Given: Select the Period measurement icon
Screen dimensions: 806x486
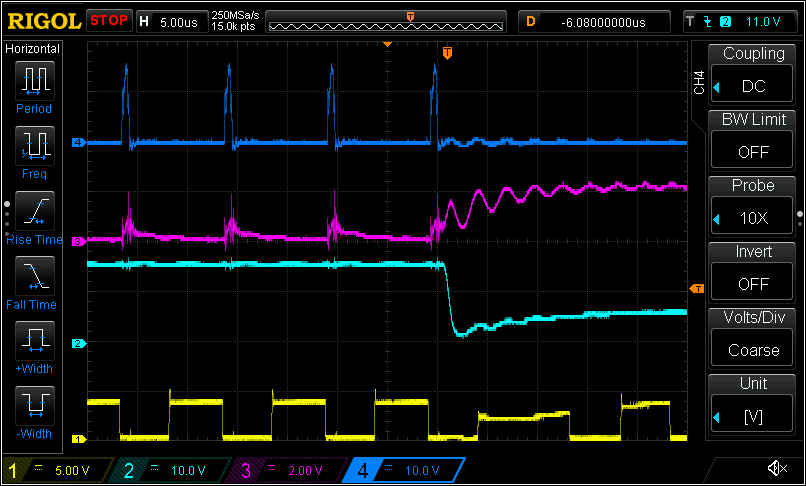Looking at the screenshot, I should (35, 81).
